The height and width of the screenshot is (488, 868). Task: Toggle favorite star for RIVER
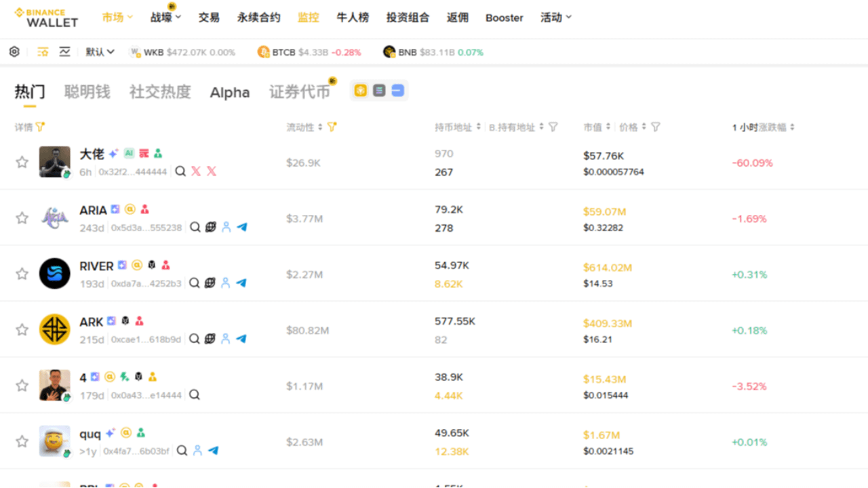point(22,274)
